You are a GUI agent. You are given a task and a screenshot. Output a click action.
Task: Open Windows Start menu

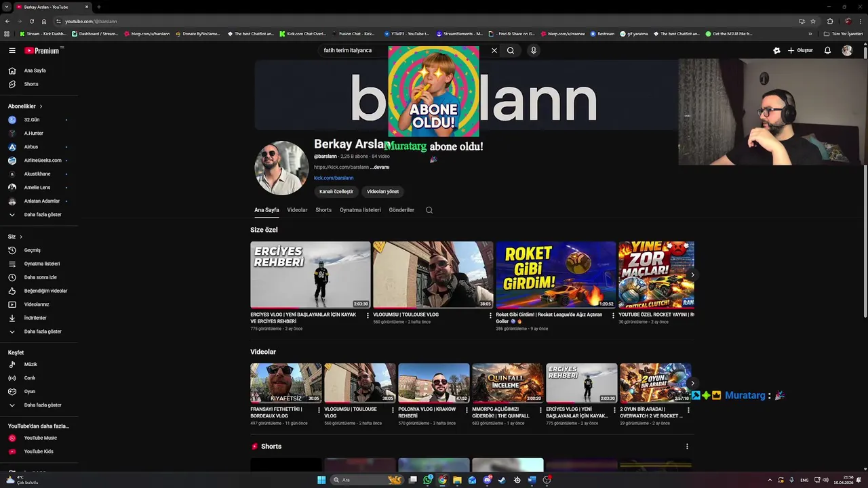coord(321,480)
